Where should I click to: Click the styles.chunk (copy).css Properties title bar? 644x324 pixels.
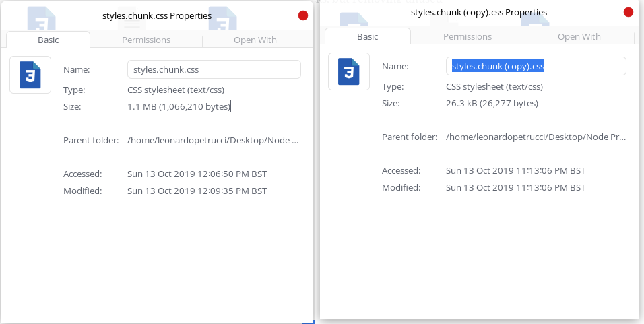click(478, 12)
